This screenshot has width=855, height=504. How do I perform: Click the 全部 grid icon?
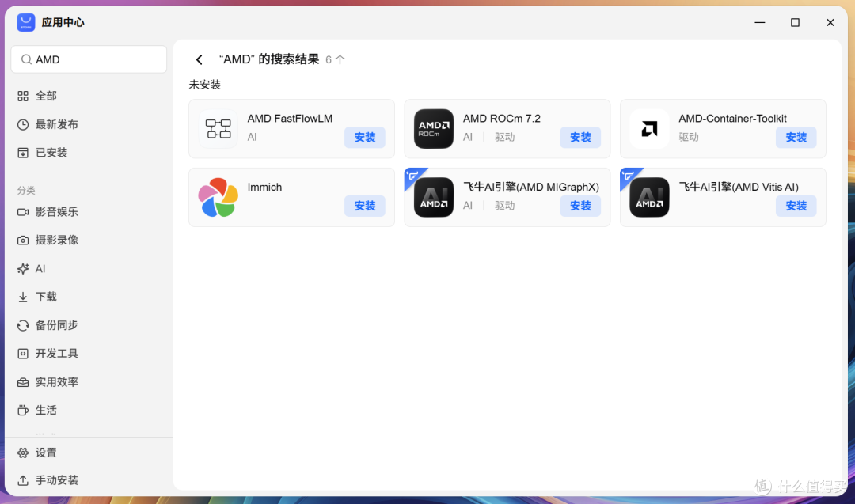23,96
